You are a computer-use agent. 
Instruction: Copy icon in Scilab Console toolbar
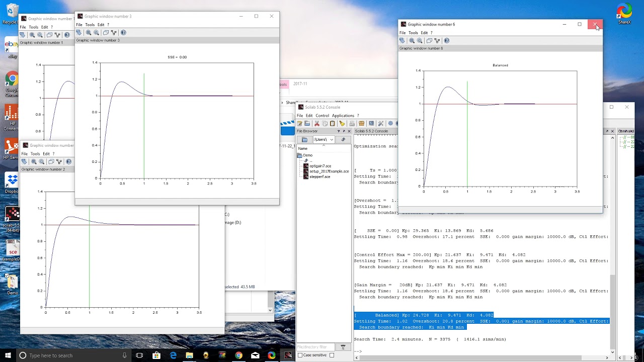click(325, 123)
